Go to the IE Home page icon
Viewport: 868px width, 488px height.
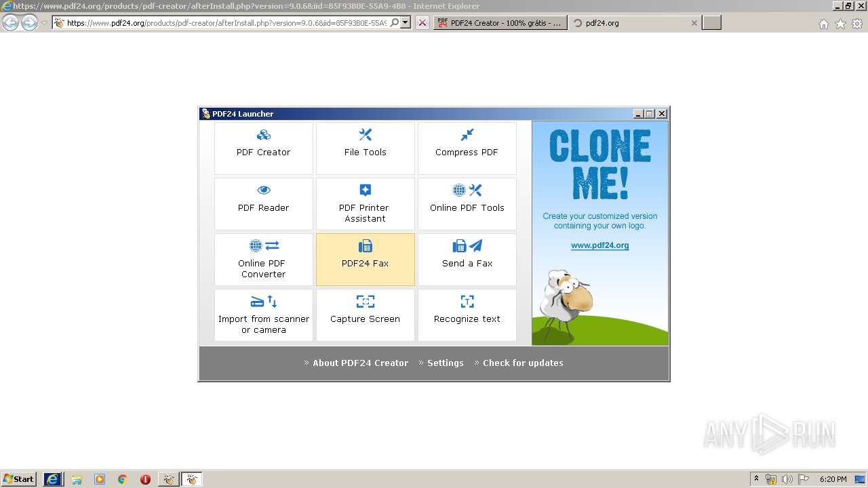pyautogui.click(x=823, y=24)
